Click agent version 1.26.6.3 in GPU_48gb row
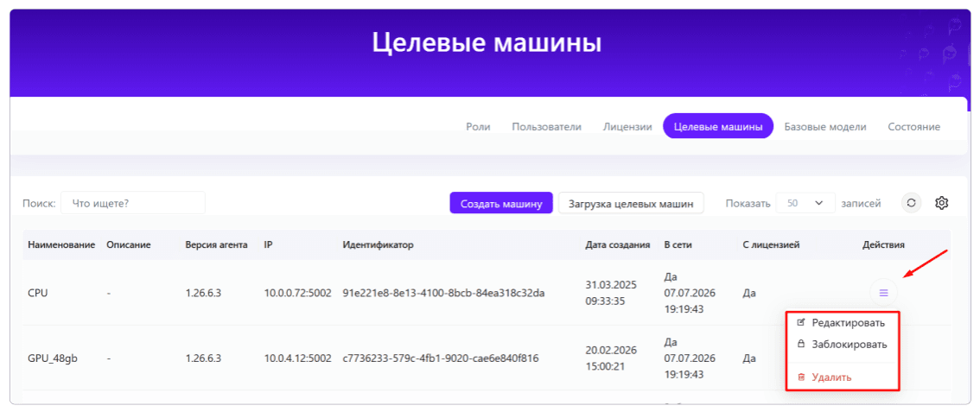The height and width of the screenshot is (412, 980). (x=203, y=359)
